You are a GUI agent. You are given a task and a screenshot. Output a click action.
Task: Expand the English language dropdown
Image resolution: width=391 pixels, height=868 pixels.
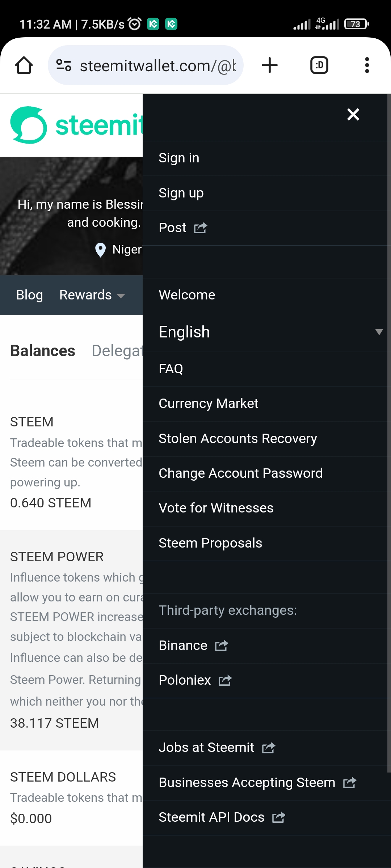tap(379, 332)
